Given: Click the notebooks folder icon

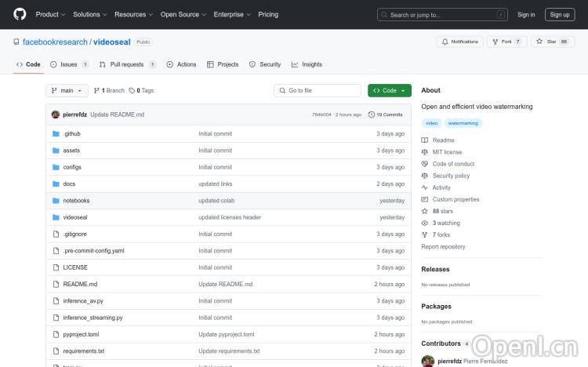Looking at the screenshot, I should click(56, 201).
